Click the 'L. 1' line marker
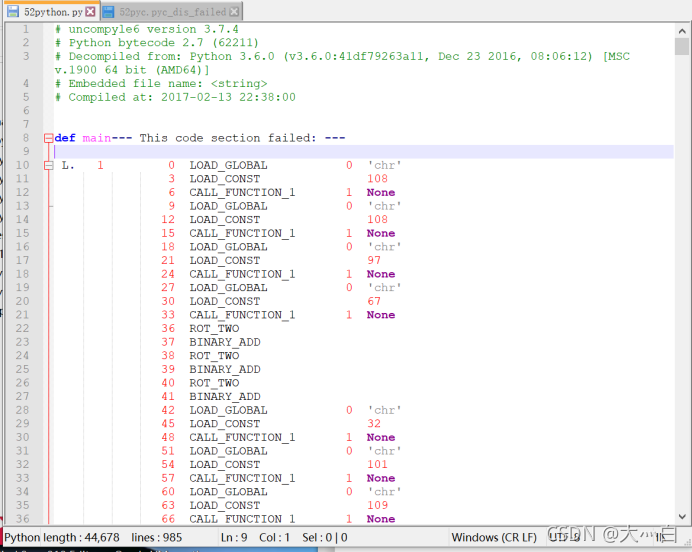Viewport: 692px width, 552px height. pos(83,165)
